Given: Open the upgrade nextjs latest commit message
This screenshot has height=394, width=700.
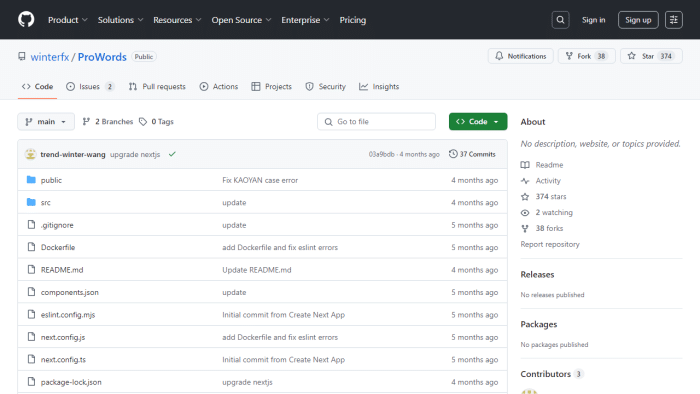Looking at the screenshot, I should pos(135,154).
